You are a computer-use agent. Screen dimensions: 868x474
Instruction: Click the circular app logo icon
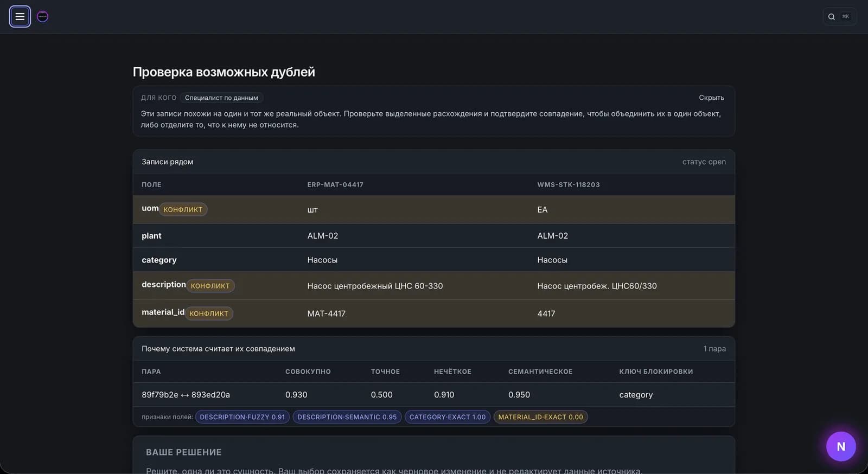tap(42, 16)
